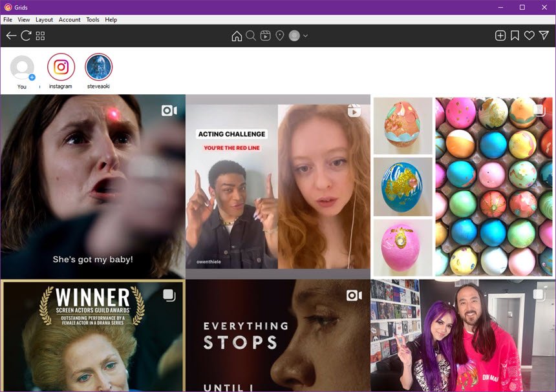The image size is (556, 392).
Task: Minimize the Grids window
Action: (500, 7)
